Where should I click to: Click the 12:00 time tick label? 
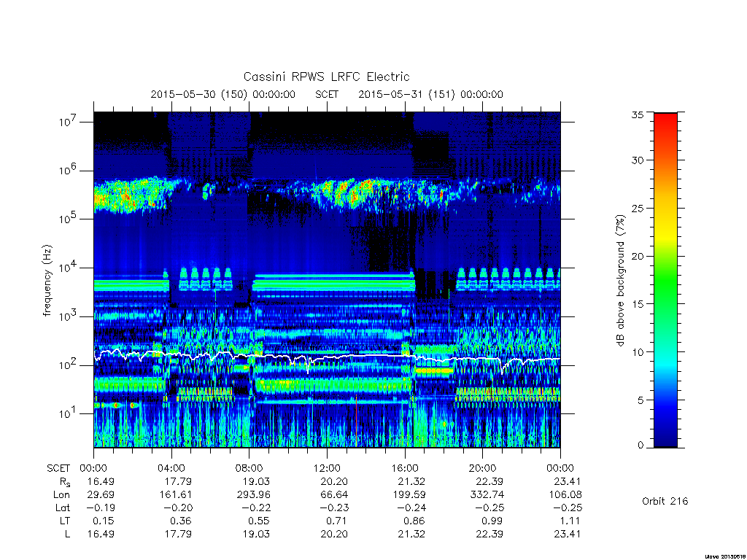[328, 468]
